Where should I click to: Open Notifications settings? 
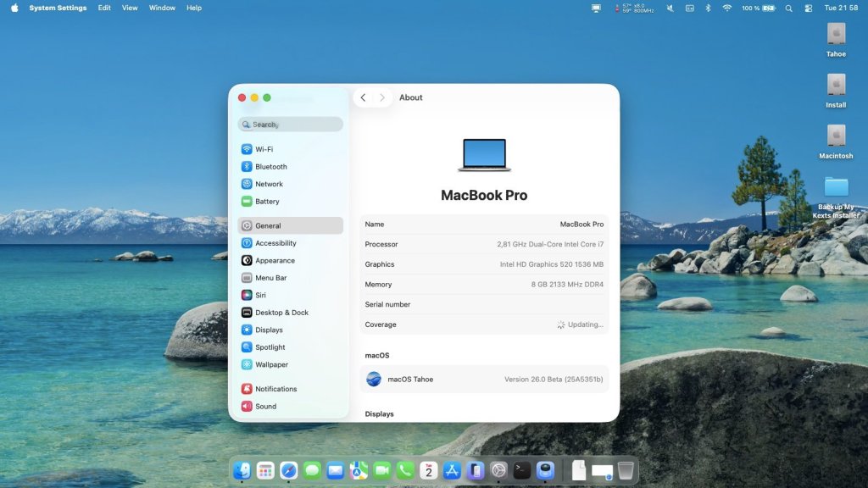pyautogui.click(x=275, y=389)
